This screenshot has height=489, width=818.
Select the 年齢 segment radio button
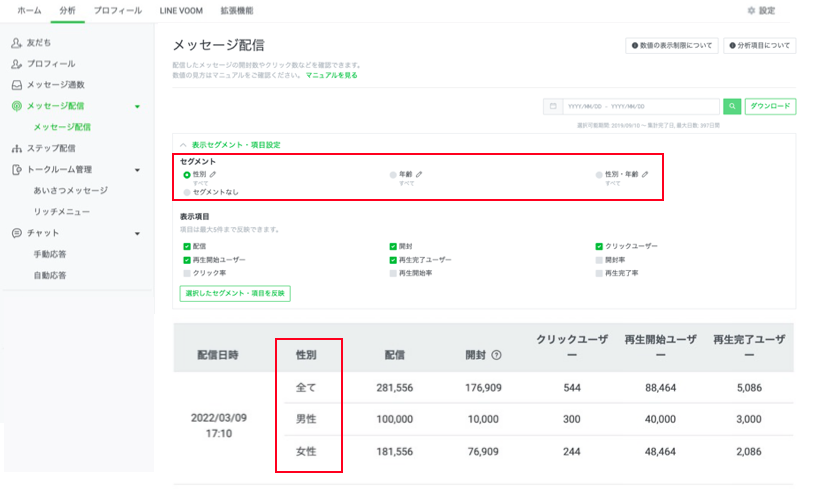[393, 175]
